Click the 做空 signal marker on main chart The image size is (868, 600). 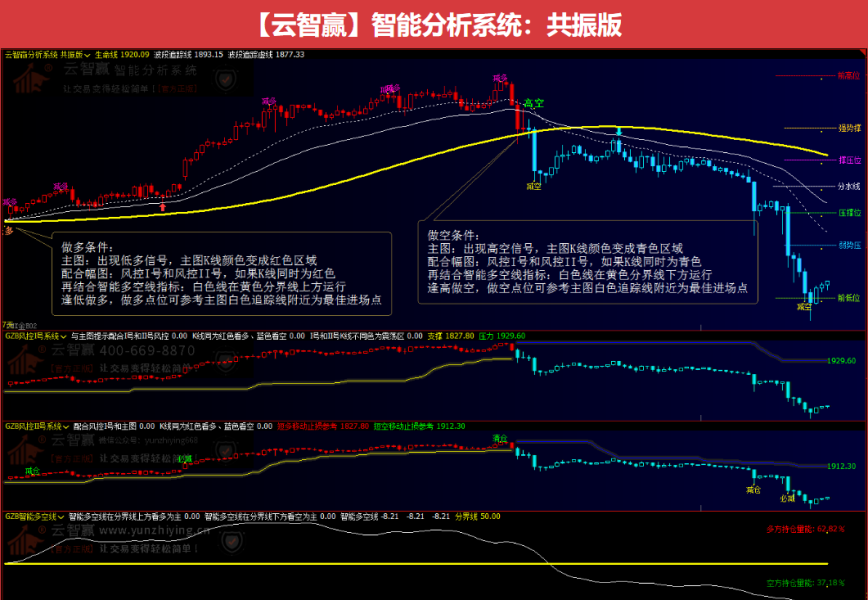coord(533,186)
